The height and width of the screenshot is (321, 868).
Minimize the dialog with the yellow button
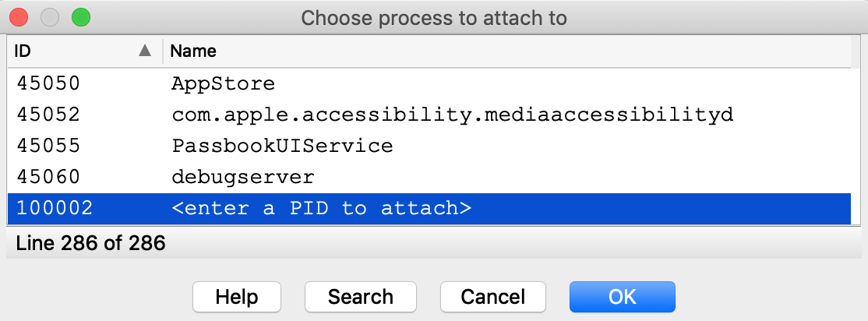[x=50, y=17]
